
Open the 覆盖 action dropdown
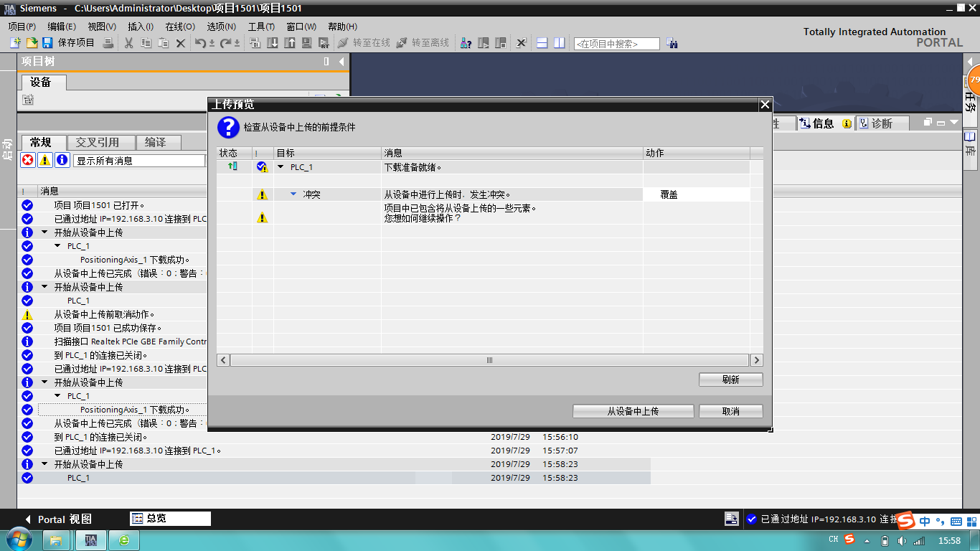point(696,194)
